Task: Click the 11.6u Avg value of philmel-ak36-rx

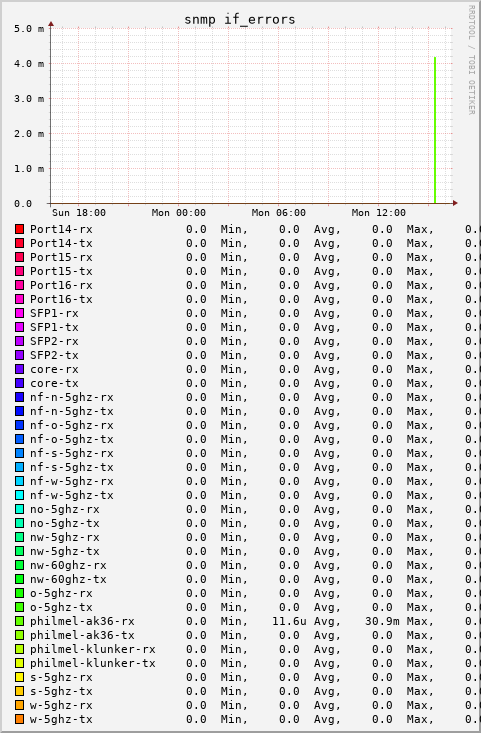Action: 289,621
